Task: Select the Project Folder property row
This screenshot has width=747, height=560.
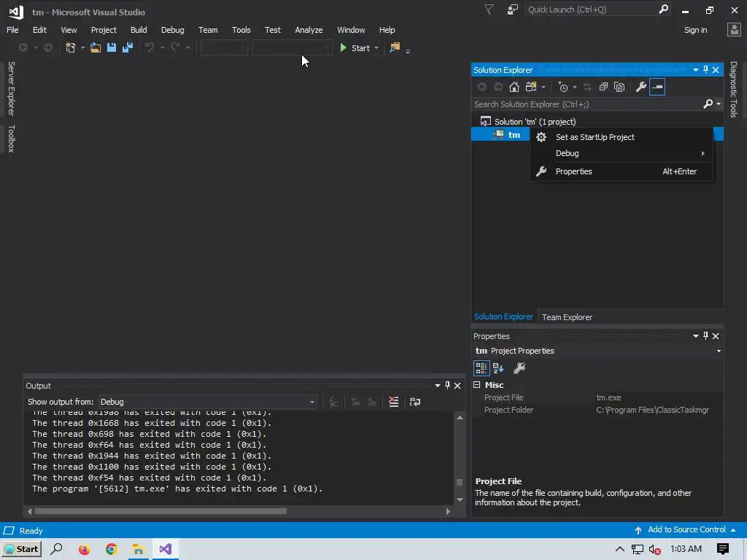Action: (x=597, y=410)
